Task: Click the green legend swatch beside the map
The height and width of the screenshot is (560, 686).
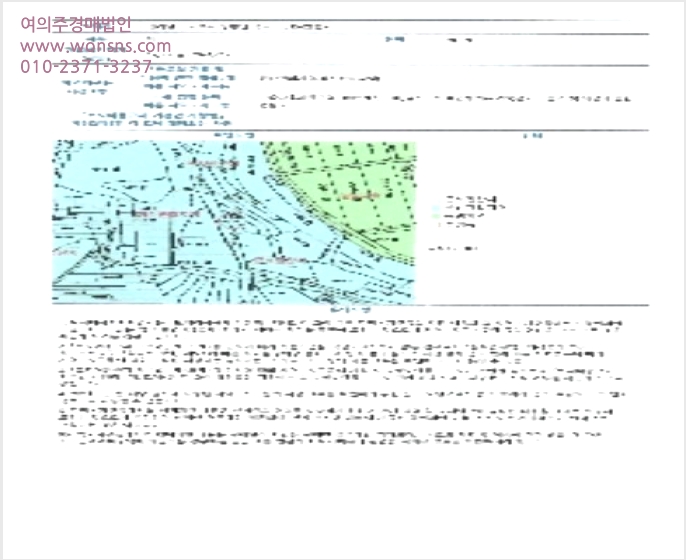Action: pos(436,216)
